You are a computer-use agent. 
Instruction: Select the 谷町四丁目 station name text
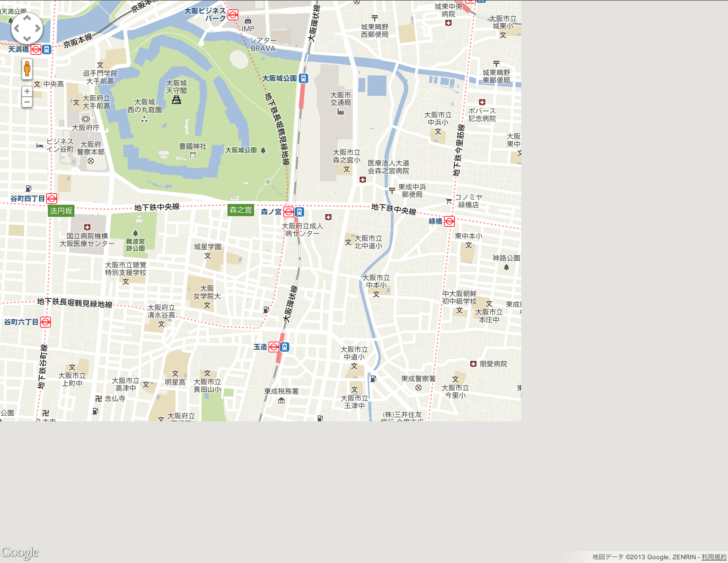[28, 199]
